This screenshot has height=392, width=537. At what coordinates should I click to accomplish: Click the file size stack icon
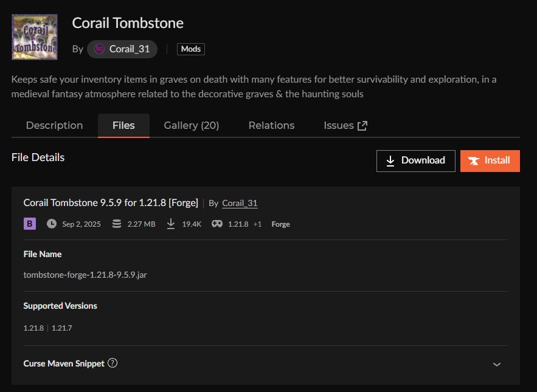point(117,224)
